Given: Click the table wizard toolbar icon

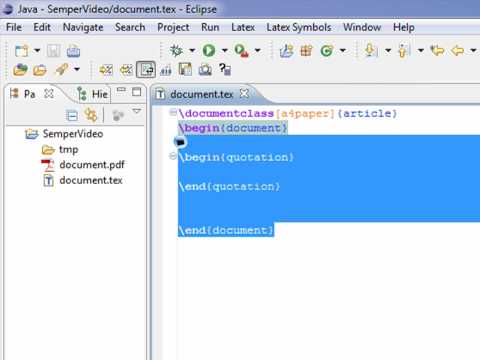Looking at the screenshot, I should point(185,70).
